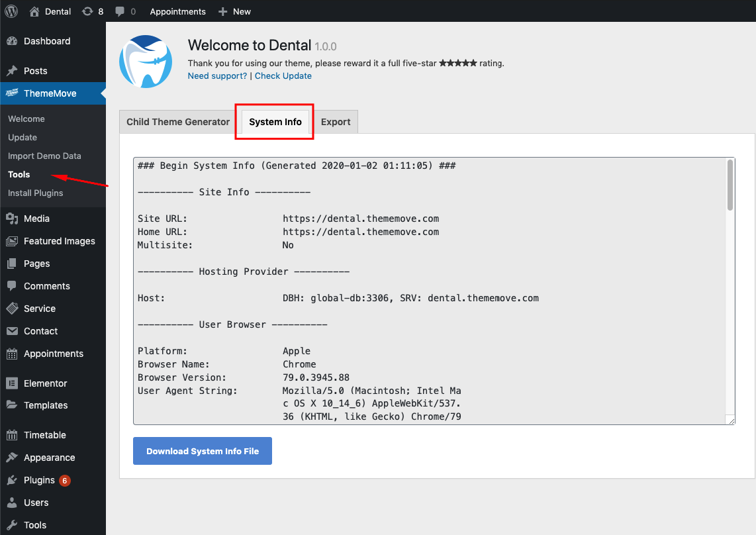756x535 pixels.
Task: Open the Appointments sidebar label
Action: click(54, 354)
